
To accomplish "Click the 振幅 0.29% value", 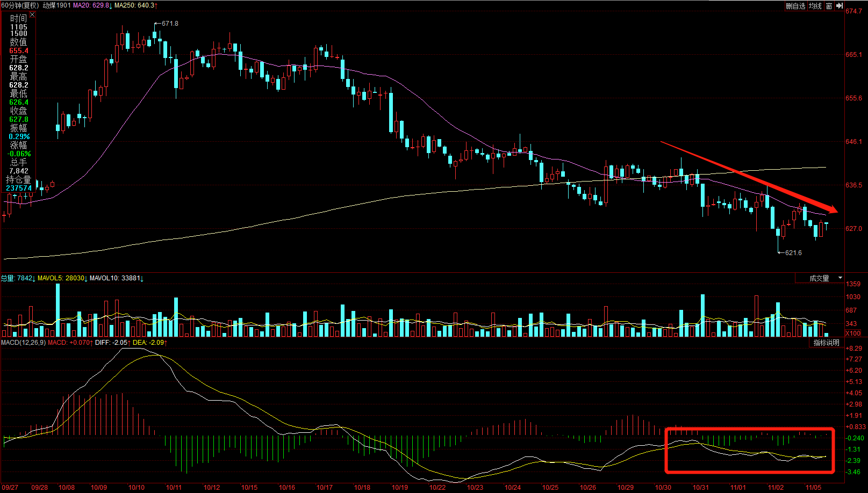I will pyautogui.click(x=19, y=137).
